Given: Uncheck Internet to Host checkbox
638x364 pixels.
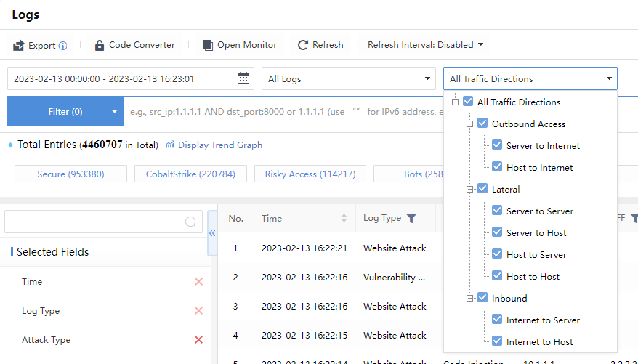Looking at the screenshot, I should click(x=497, y=341).
